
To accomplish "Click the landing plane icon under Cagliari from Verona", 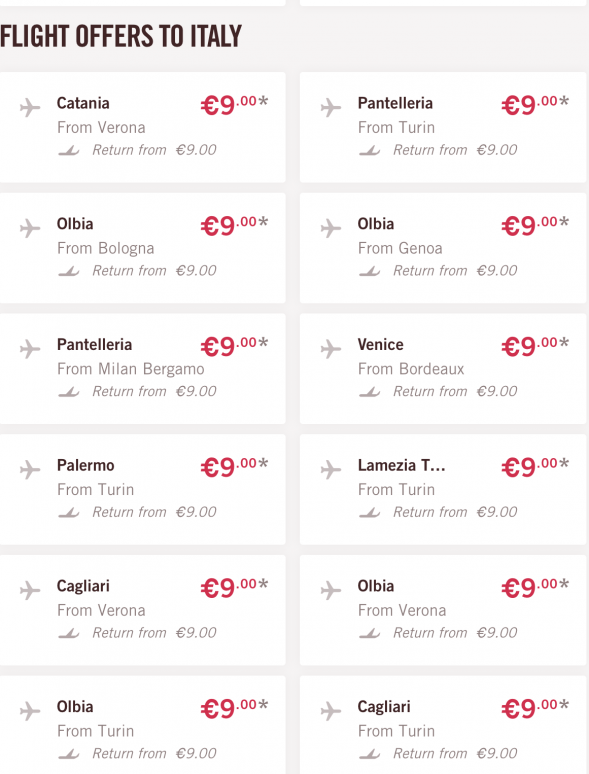I will pos(69,633).
